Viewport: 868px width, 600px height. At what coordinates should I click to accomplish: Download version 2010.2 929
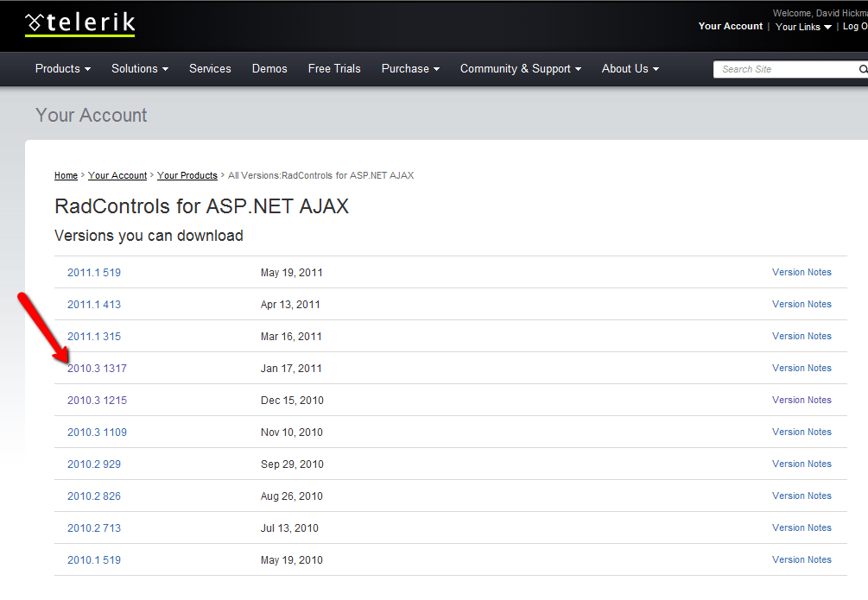94,464
